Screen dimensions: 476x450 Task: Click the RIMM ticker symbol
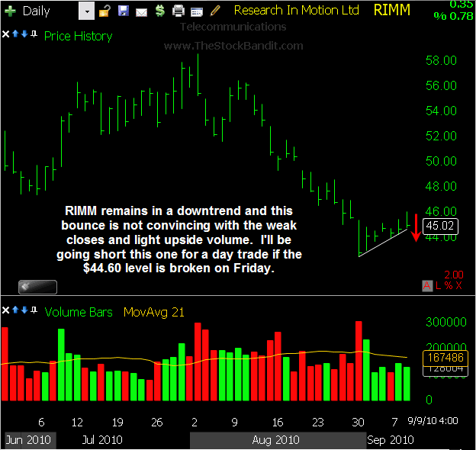tap(391, 10)
